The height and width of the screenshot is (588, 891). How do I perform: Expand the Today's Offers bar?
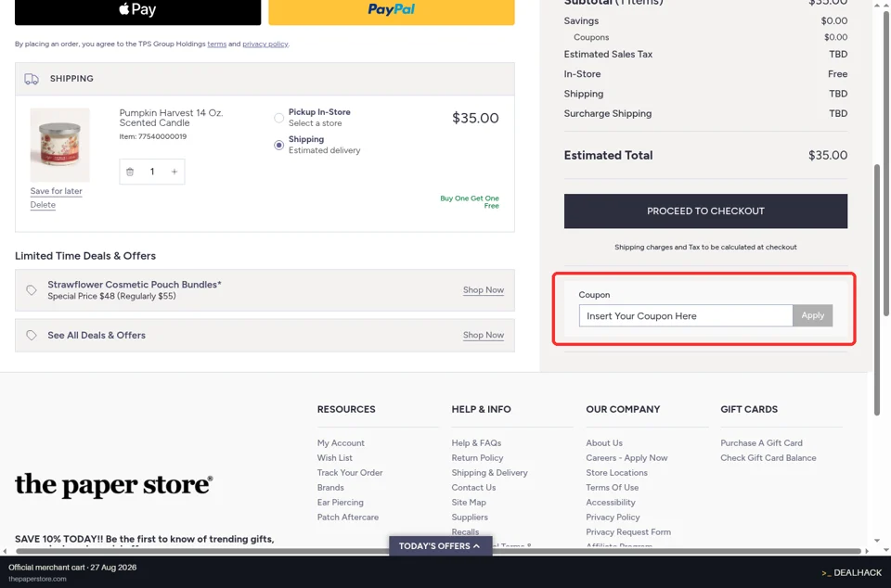tap(440, 546)
